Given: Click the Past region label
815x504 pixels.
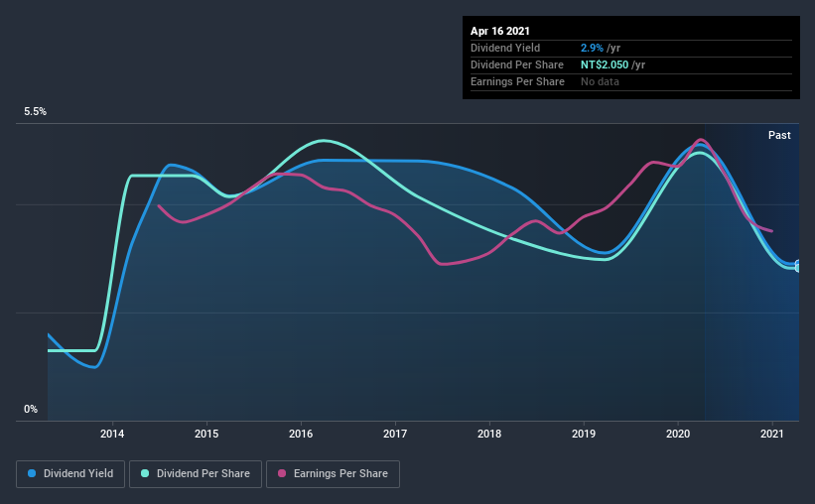Looking at the screenshot, I should (x=779, y=135).
